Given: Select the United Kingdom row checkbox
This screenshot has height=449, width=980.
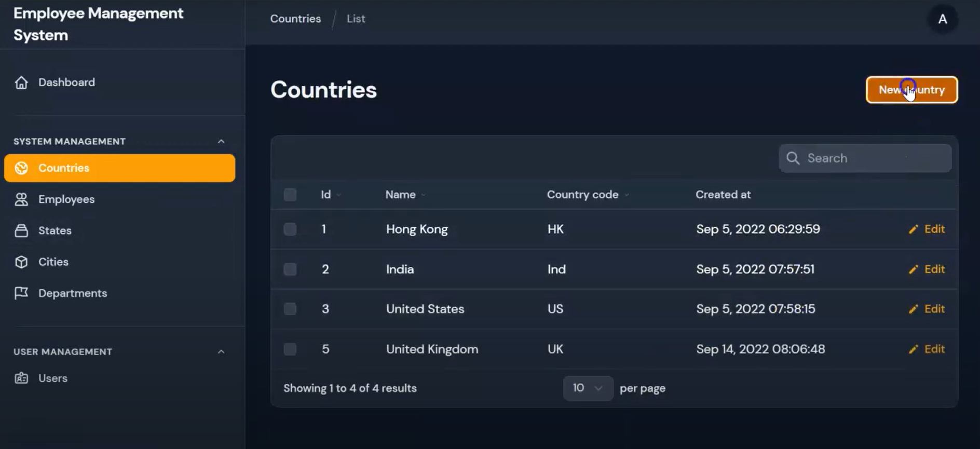Looking at the screenshot, I should tap(290, 349).
